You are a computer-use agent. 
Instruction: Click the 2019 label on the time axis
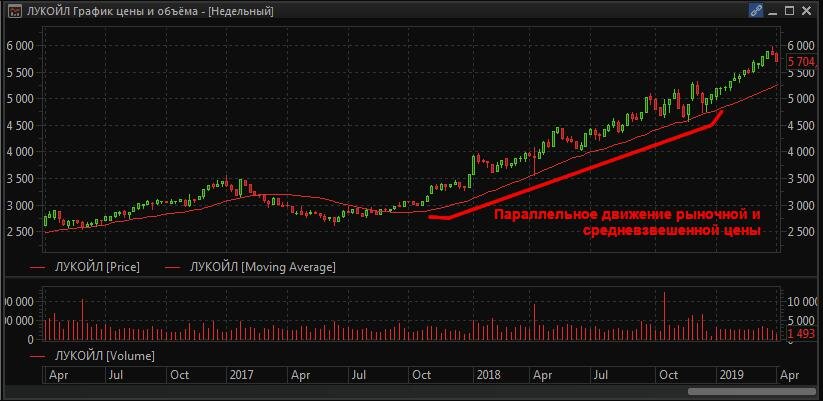point(731,375)
